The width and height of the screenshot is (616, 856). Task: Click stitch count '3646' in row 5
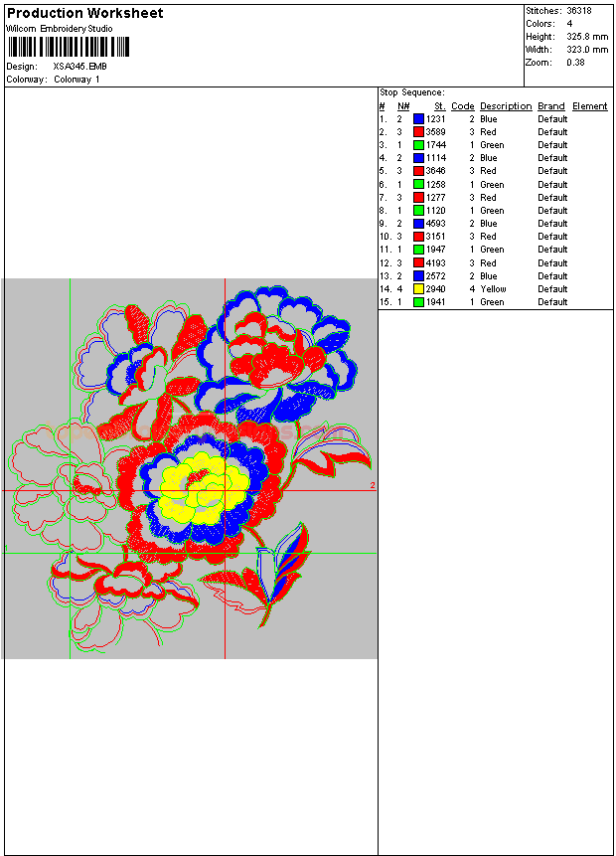(435, 171)
